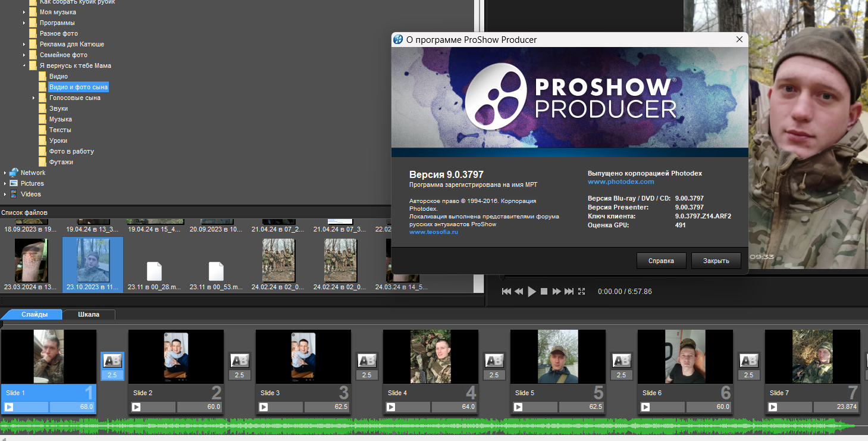Fast-forward the show preview
This screenshot has height=441, width=868.
557,292
